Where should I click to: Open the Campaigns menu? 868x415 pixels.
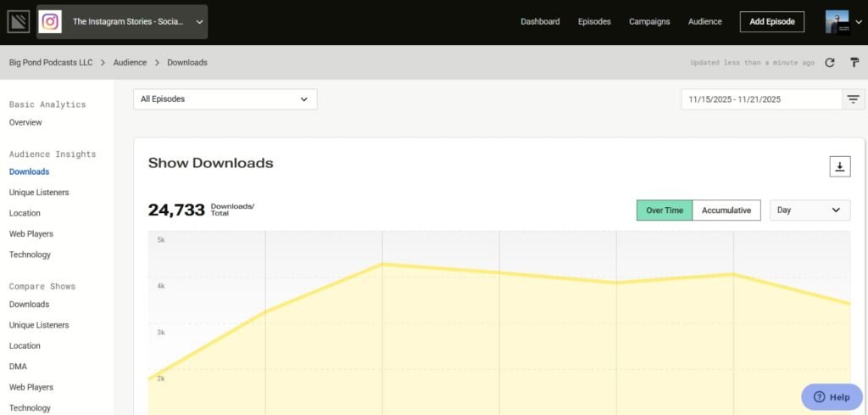(649, 21)
